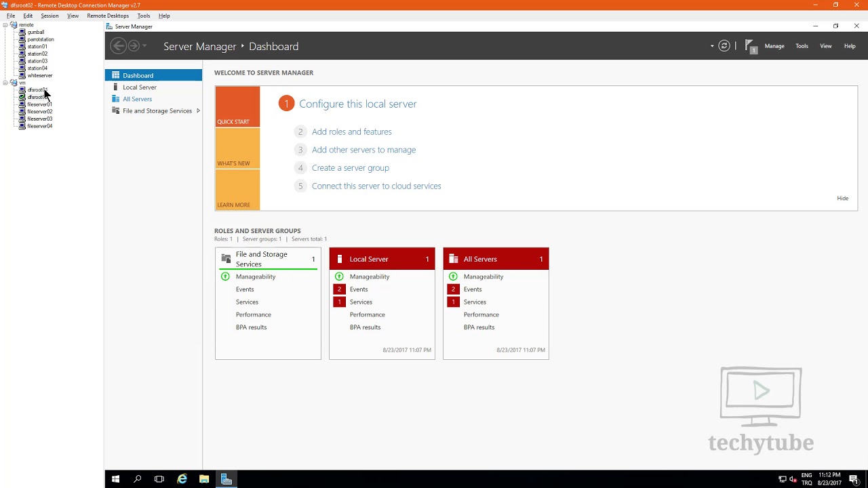This screenshot has height=488, width=868.
Task: Select the LEARN MORE tile
Action: pyautogui.click(x=237, y=189)
